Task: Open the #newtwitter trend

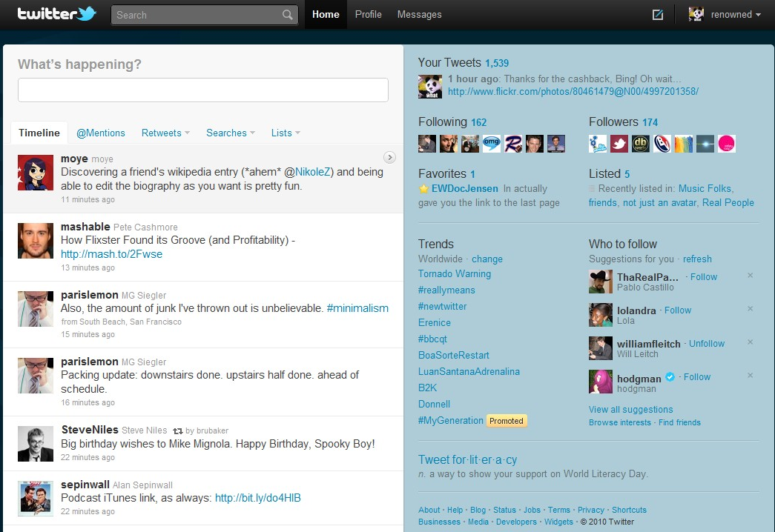Action: [x=442, y=306]
